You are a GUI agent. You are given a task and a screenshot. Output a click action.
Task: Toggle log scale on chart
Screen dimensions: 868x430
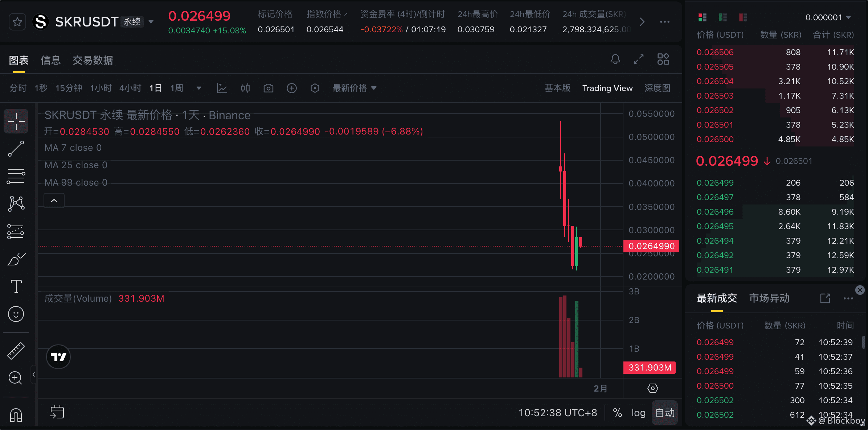pyautogui.click(x=638, y=413)
